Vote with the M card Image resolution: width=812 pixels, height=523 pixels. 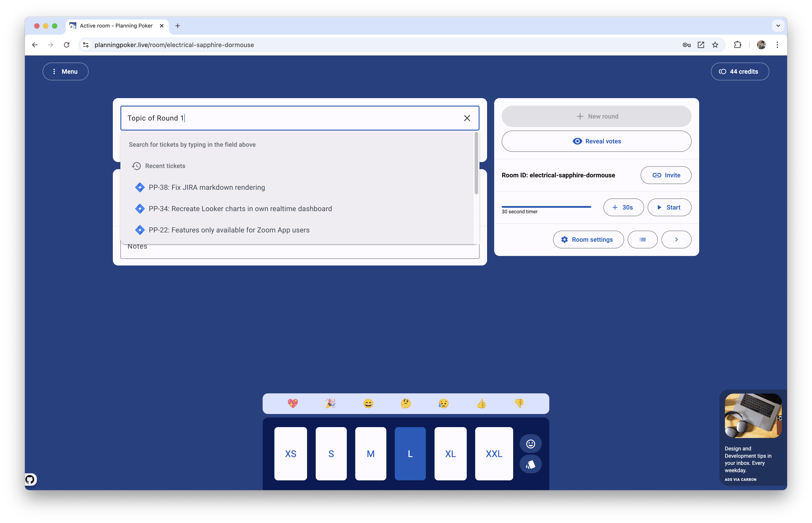click(x=371, y=453)
